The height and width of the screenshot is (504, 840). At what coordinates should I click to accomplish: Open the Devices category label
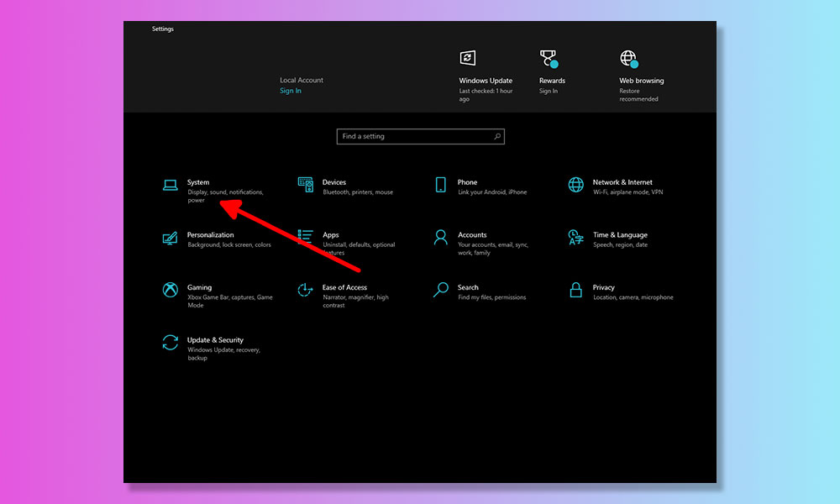334,182
